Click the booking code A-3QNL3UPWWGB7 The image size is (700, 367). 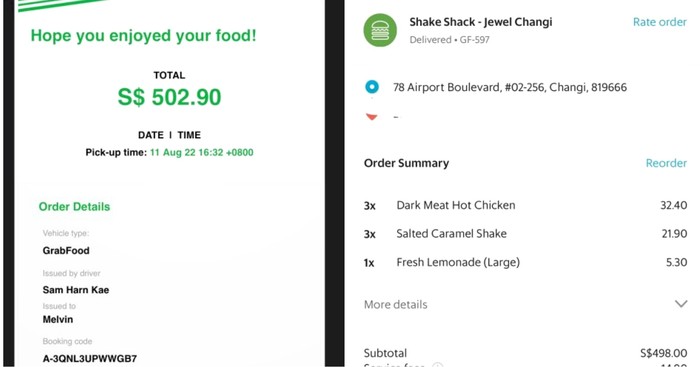pos(90,359)
